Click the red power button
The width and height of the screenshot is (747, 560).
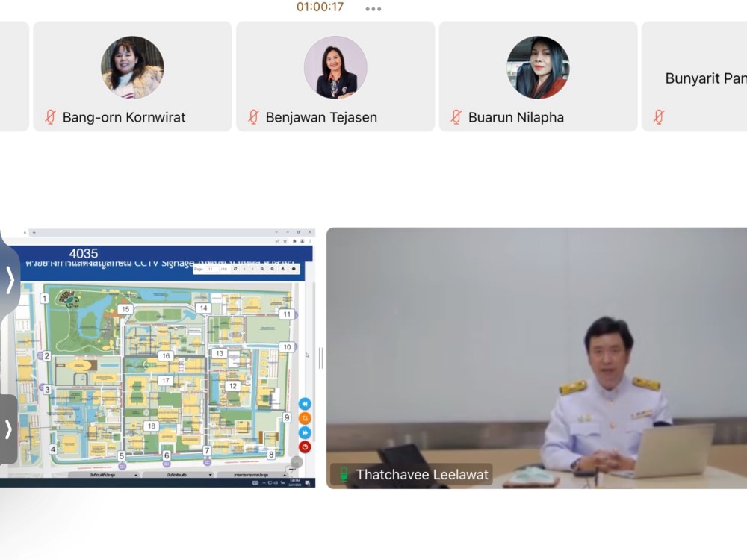(x=305, y=447)
